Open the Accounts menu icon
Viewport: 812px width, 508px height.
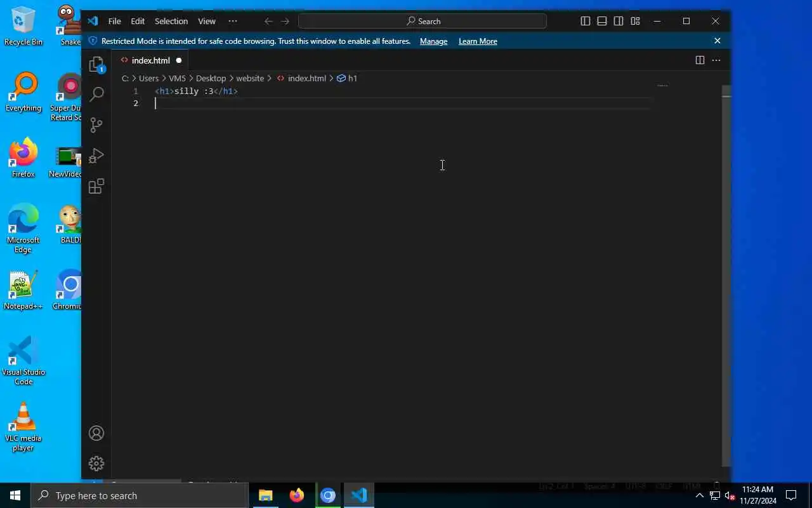(x=96, y=433)
